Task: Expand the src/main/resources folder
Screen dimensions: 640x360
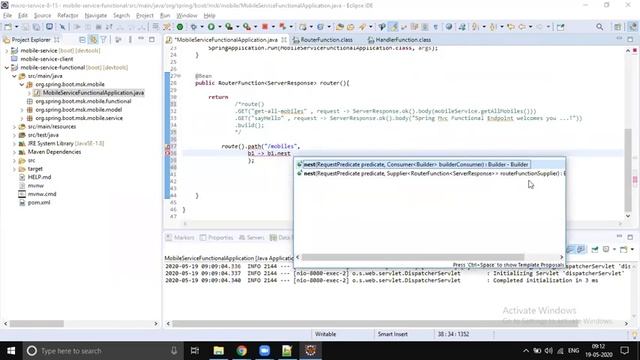Action: [14, 127]
